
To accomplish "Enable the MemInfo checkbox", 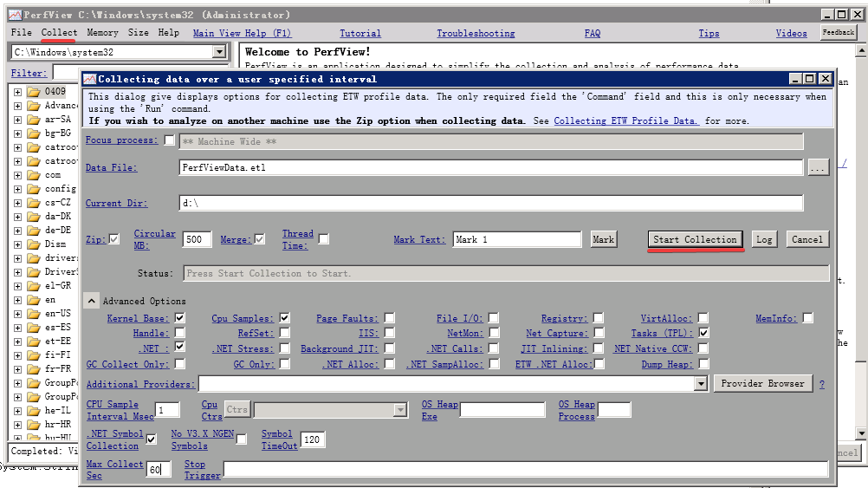I will coord(808,318).
